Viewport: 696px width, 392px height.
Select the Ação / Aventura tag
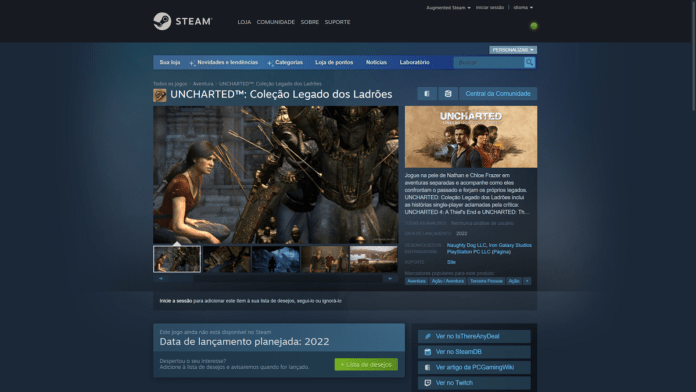[x=447, y=281]
